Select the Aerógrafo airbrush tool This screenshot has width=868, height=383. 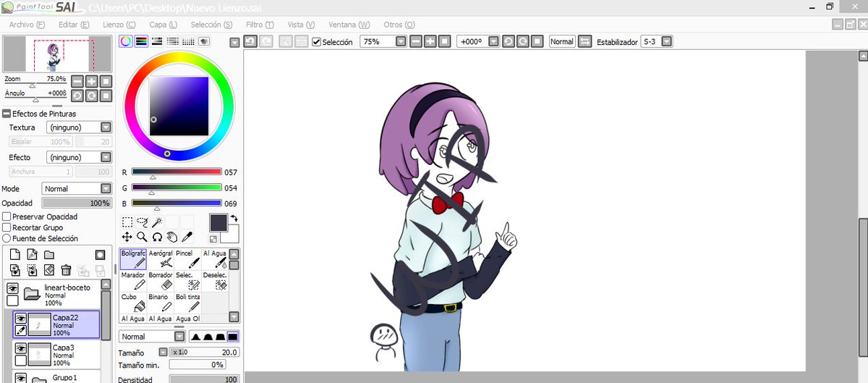[161, 259]
